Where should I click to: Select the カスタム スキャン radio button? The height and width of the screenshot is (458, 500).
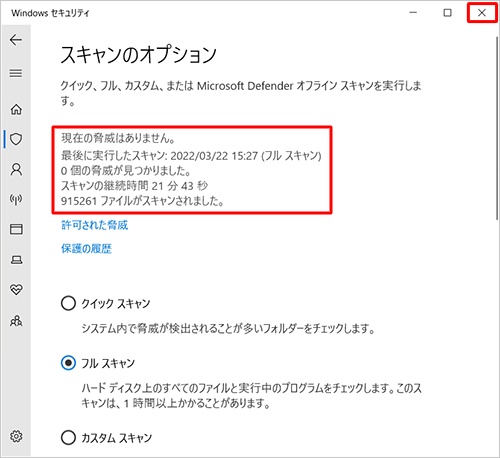tap(68, 437)
